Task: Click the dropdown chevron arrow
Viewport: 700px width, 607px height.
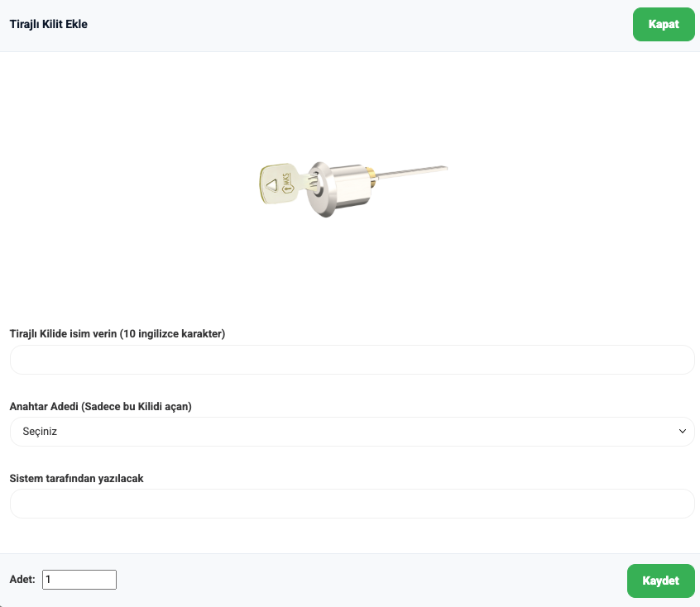Action: coord(682,431)
